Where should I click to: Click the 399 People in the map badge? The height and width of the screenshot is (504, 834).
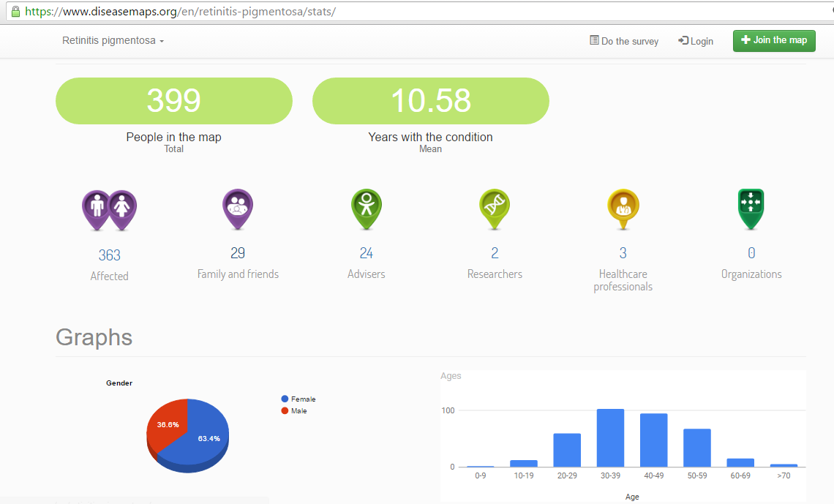[x=174, y=101]
